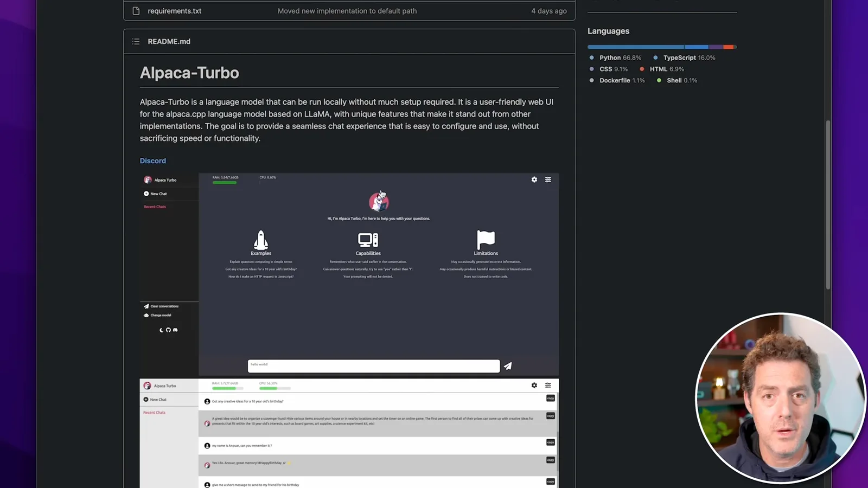Click the Discord icon in the dark sidebar

pyautogui.click(x=175, y=330)
